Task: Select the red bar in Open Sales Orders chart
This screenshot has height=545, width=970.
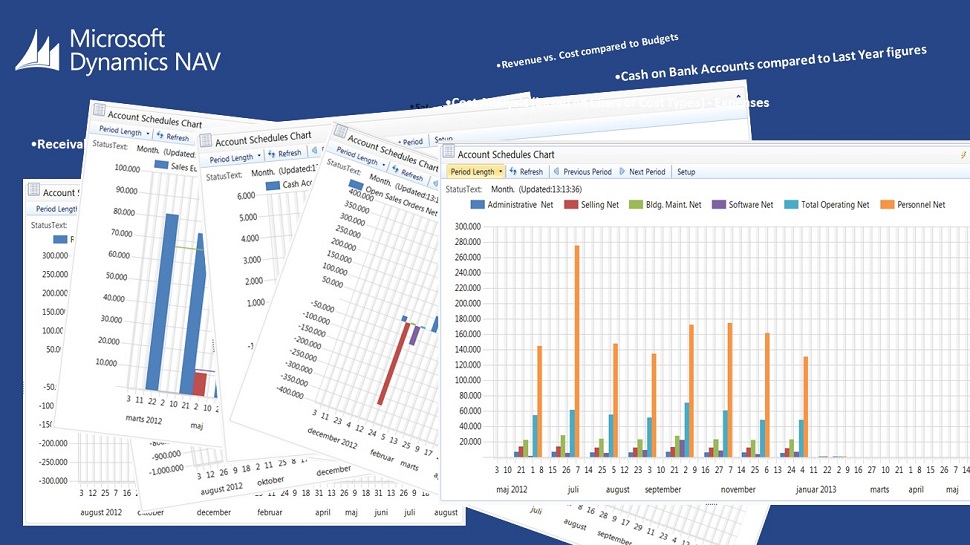Action: tap(393, 364)
